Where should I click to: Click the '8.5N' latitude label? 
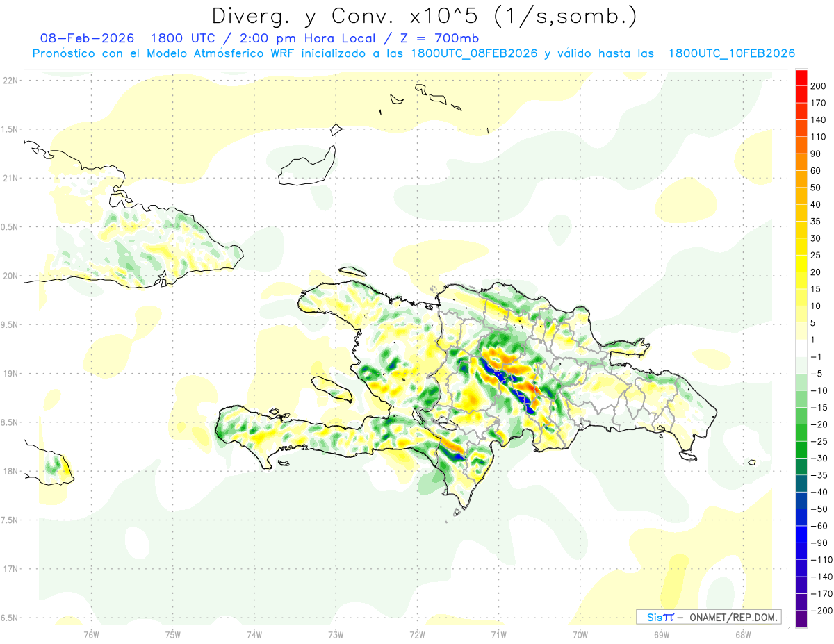pos(10,422)
